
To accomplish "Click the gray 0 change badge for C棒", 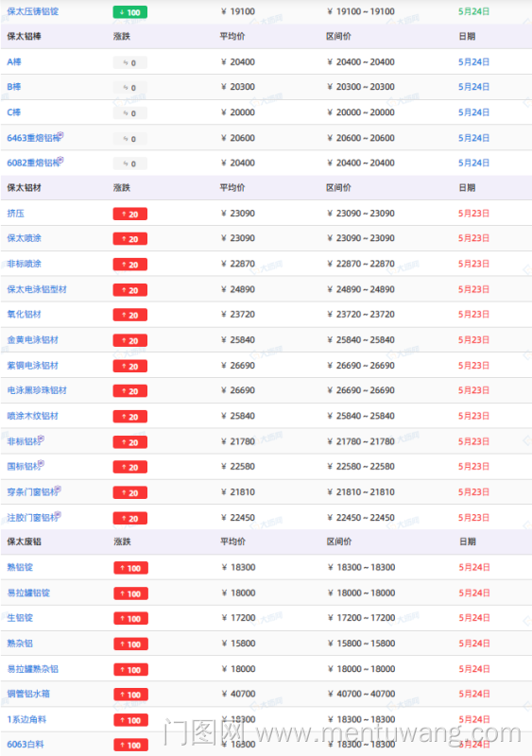I will point(130,113).
